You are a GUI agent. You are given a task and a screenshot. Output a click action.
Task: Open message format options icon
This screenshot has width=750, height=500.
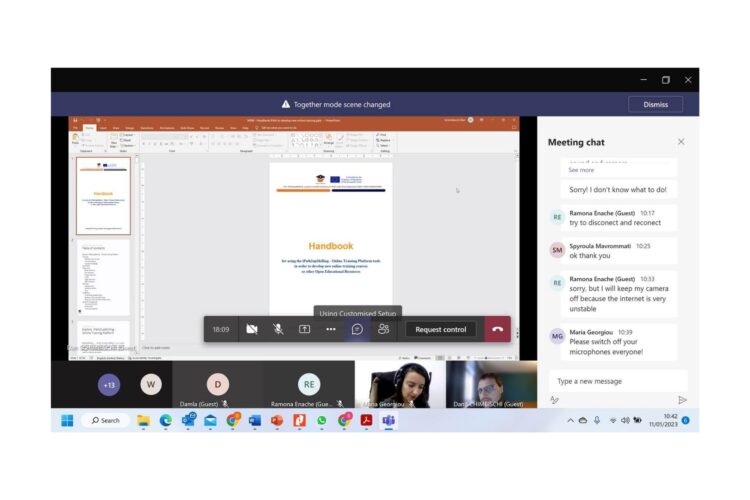(x=554, y=400)
